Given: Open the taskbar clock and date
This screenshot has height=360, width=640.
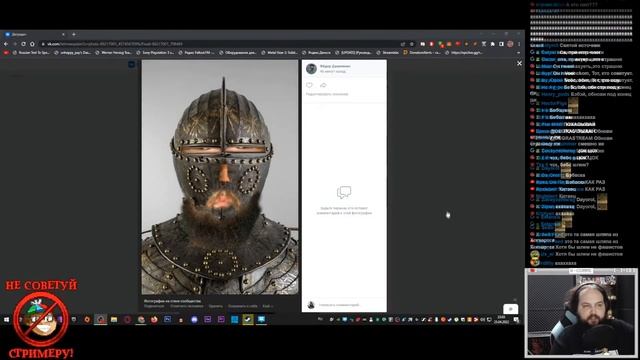Looking at the screenshot, I should (502, 319).
